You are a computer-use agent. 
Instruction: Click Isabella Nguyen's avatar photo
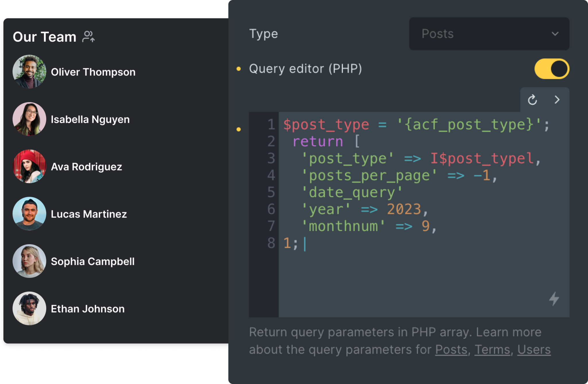pyautogui.click(x=29, y=119)
